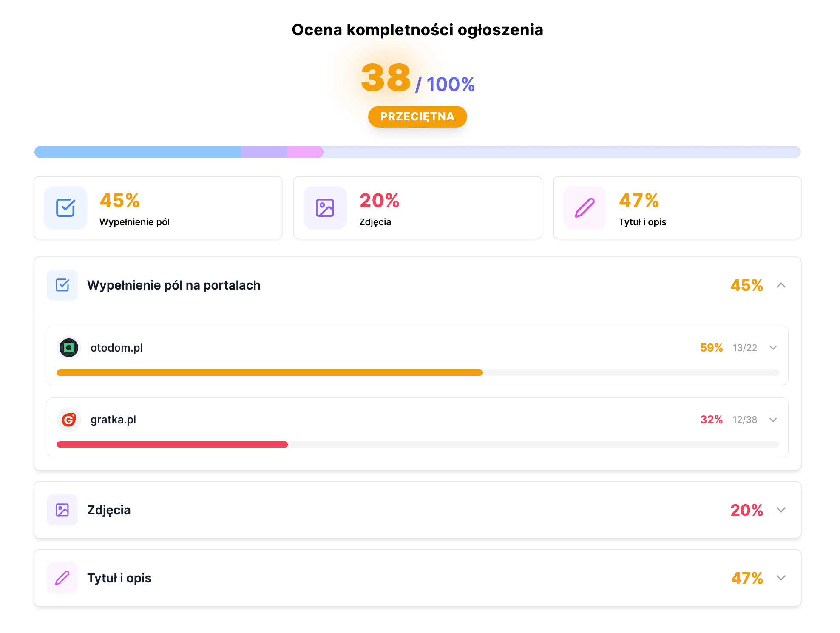Click the Ocena kompletności ogłoszenia title
The height and width of the screenshot is (633, 840).
coord(417,30)
